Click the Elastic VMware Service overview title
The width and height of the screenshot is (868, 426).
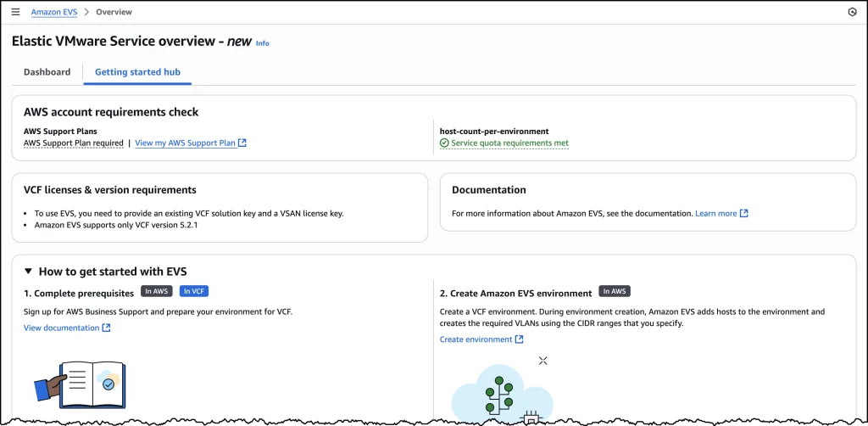[x=131, y=42]
